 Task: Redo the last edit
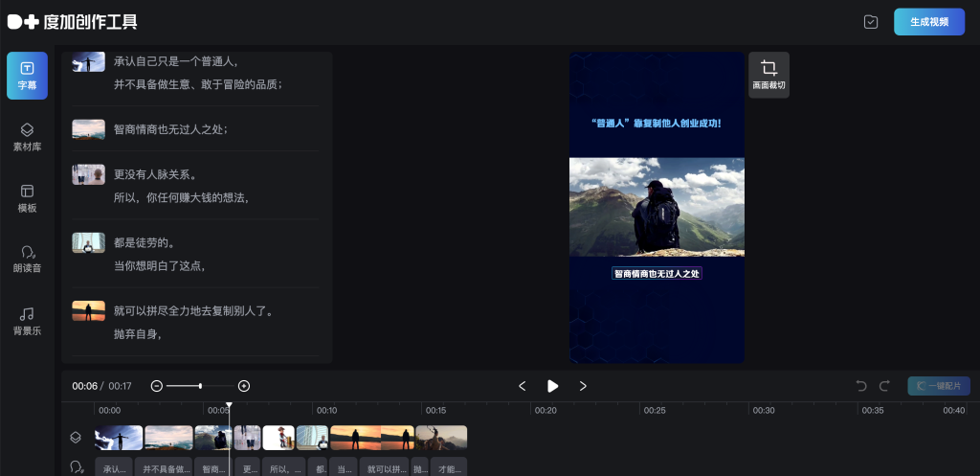(x=884, y=386)
